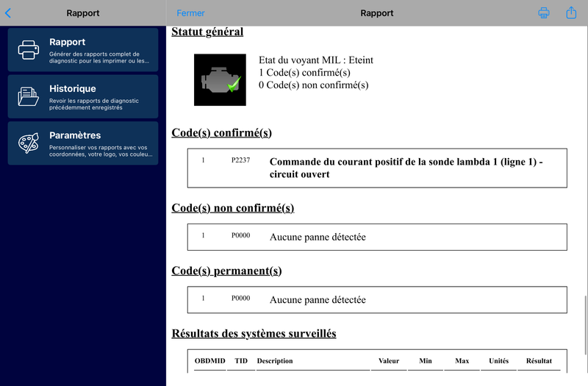588x386 pixels.
Task: Click the TID column header
Action: coord(241,361)
